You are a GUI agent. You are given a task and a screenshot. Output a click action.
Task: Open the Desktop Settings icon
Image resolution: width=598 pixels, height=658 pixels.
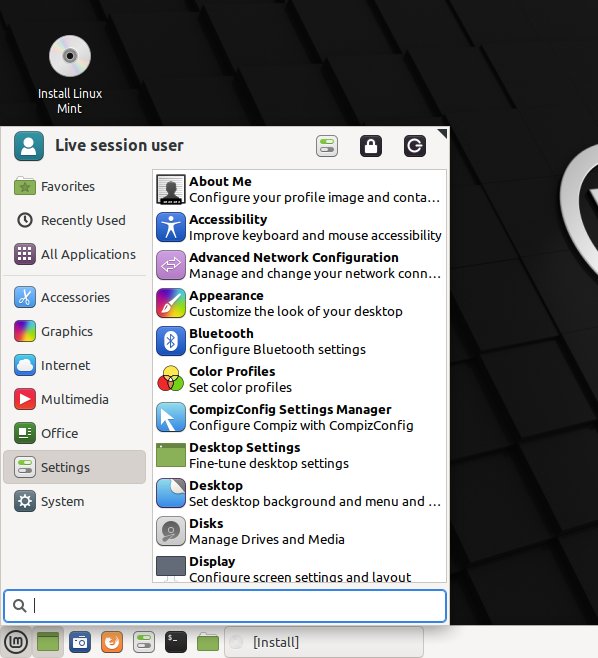pyautogui.click(x=171, y=455)
